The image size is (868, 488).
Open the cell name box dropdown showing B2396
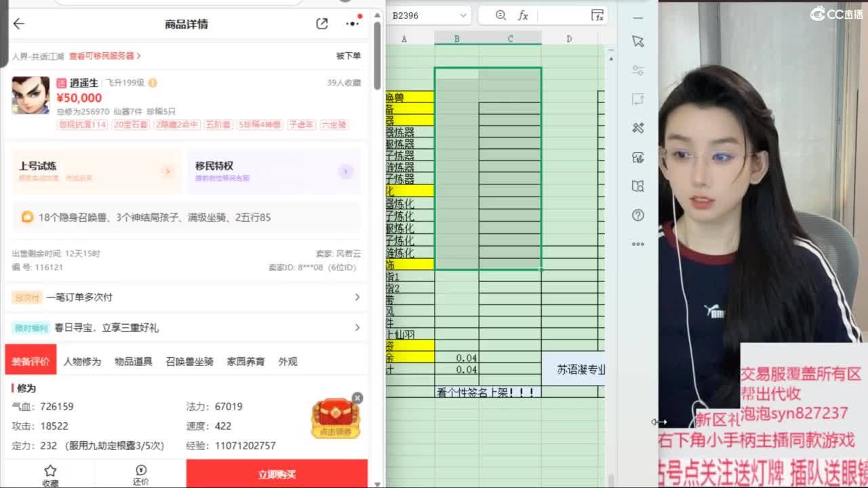[462, 14]
